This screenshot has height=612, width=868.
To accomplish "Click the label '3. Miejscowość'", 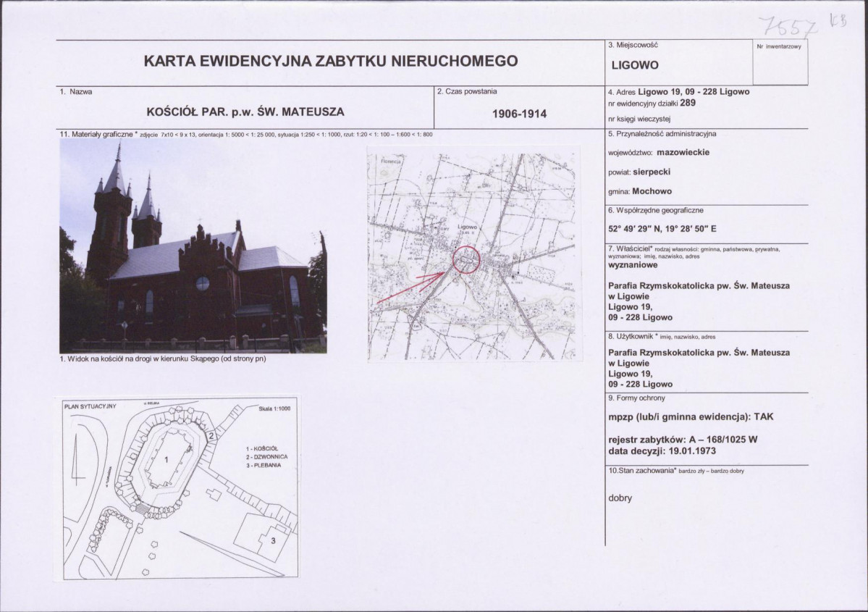I will [x=633, y=46].
